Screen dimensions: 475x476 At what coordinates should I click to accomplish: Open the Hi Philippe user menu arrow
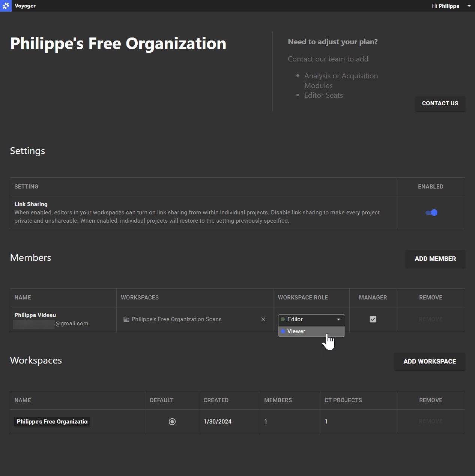469,6
